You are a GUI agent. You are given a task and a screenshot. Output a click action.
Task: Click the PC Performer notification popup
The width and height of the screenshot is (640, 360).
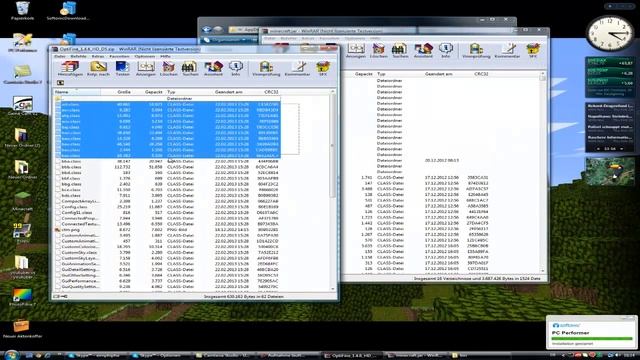pyautogui.click(x=591, y=333)
